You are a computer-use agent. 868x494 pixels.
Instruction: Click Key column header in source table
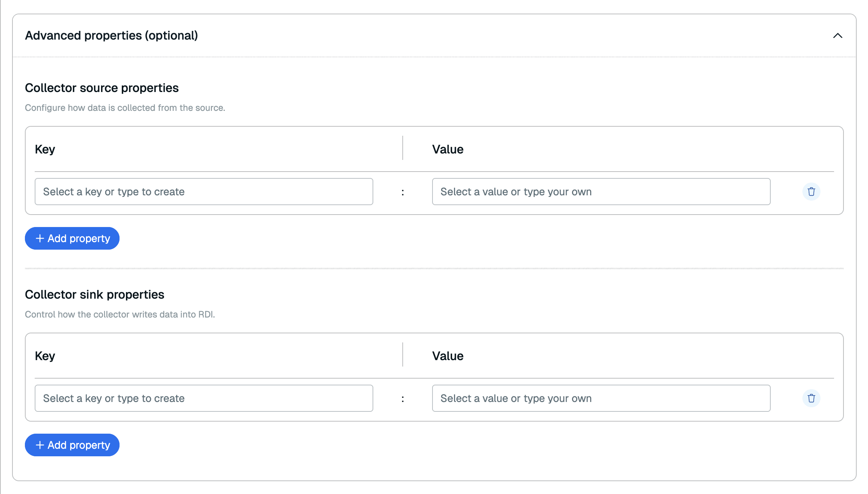pos(45,149)
